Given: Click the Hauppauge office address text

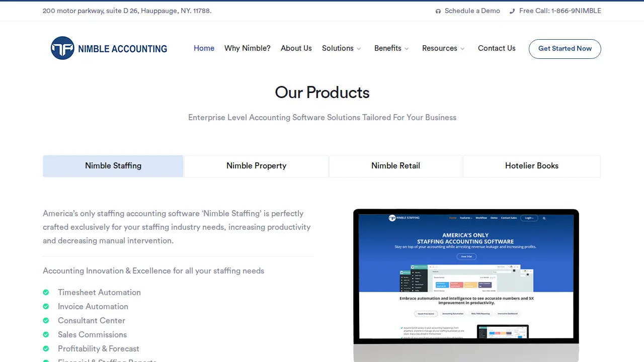Looking at the screenshot, I should 127,11.
